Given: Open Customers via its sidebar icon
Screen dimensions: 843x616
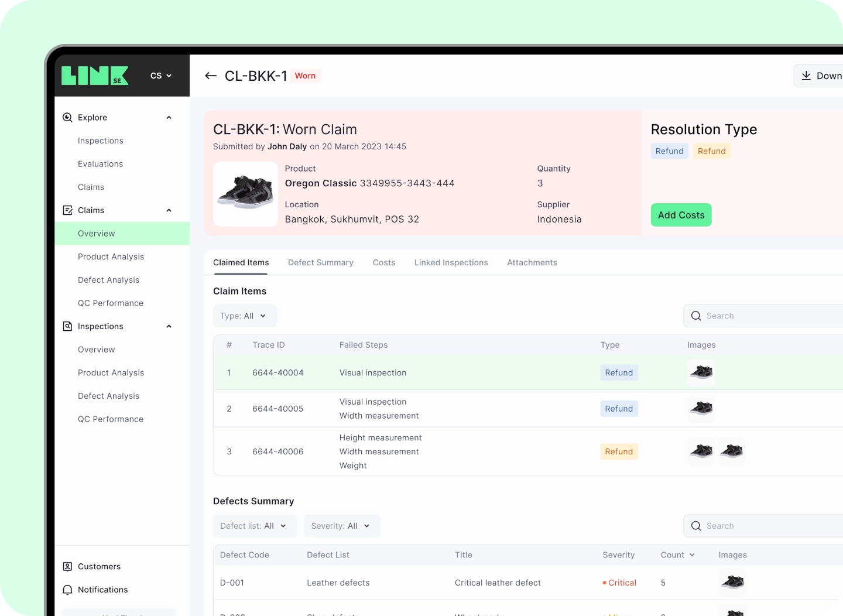Looking at the screenshot, I should (67, 566).
